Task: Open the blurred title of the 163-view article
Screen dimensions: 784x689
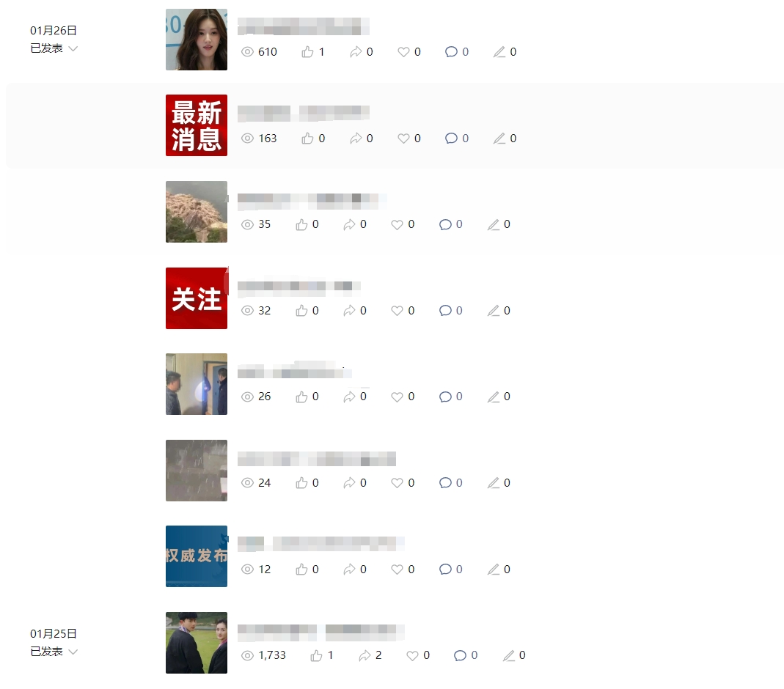Action: pyautogui.click(x=304, y=114)
